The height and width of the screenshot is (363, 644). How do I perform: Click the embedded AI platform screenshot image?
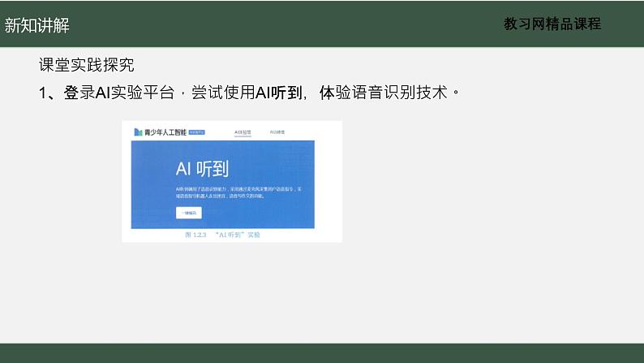coord(231,181)
